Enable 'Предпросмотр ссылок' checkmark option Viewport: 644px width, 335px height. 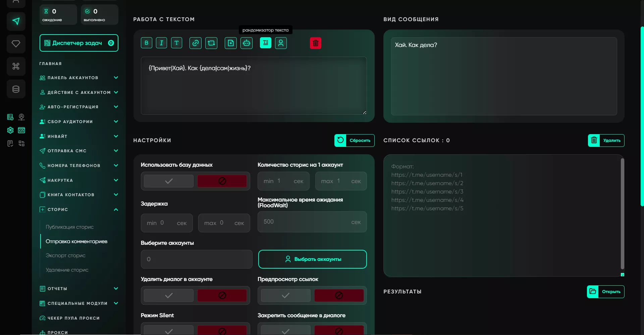[285, 295]
